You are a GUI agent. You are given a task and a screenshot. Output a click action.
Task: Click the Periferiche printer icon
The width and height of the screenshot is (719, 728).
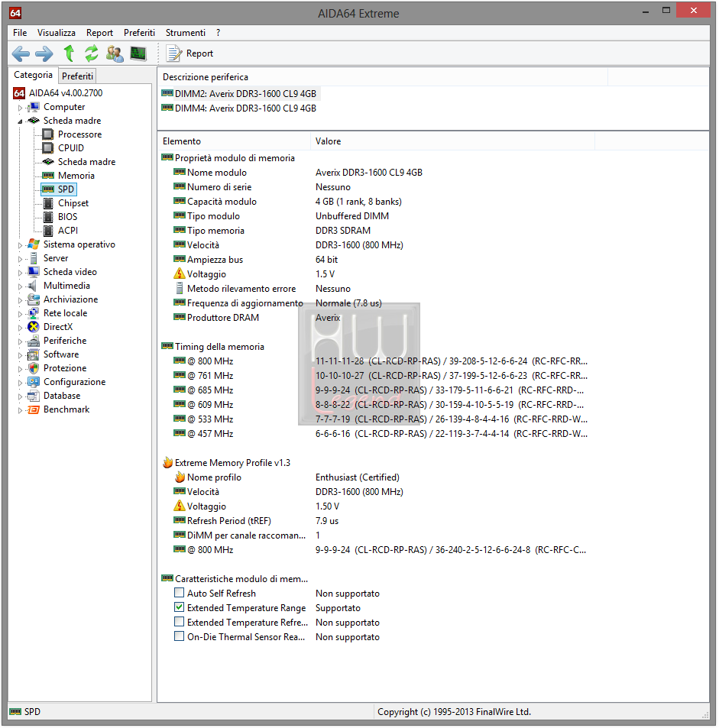click(x=34, y=341)
